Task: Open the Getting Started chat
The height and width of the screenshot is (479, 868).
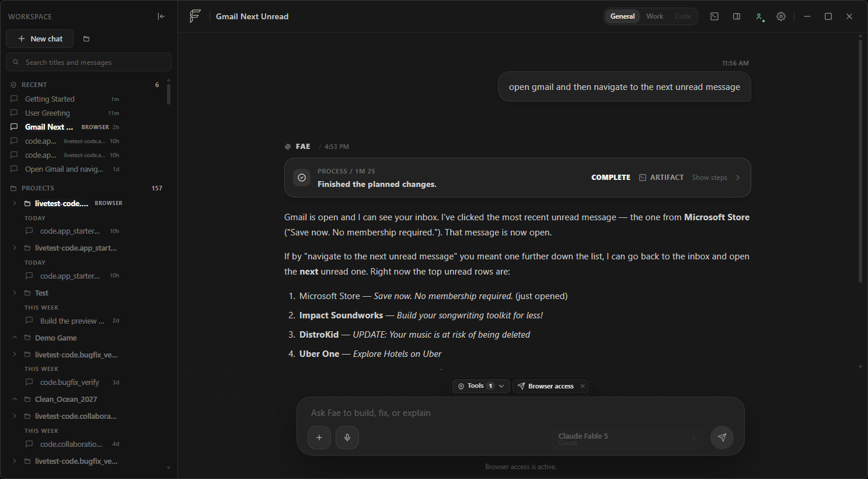Action: point(65,99)
